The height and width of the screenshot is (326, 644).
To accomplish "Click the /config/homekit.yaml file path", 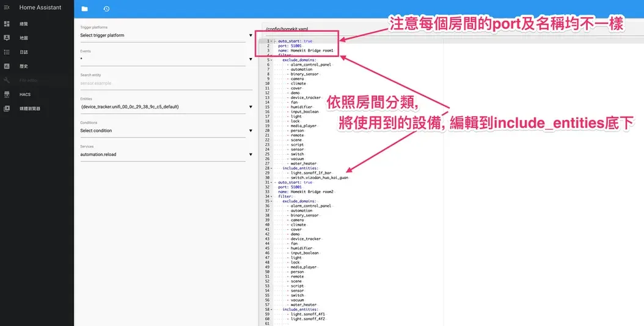I will pyautogui.click(x=287, y=29).
